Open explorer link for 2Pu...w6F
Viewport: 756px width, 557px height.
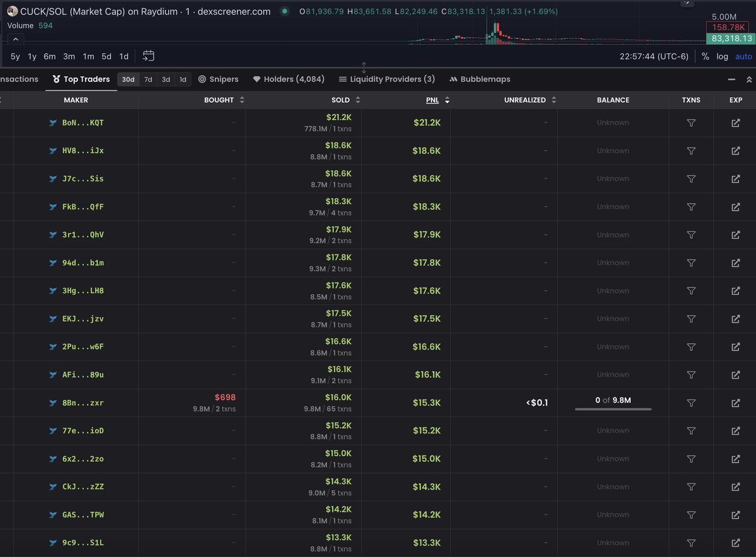(x=735, y=347)
